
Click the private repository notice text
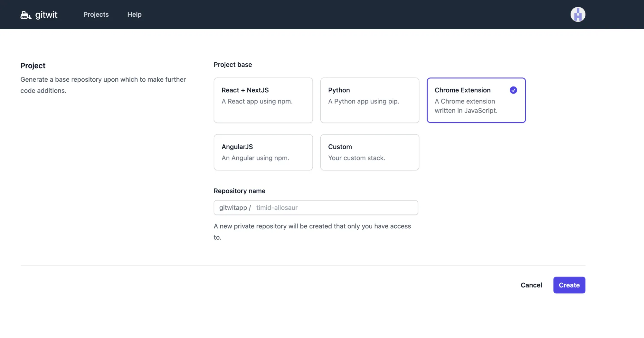point(312,232)
